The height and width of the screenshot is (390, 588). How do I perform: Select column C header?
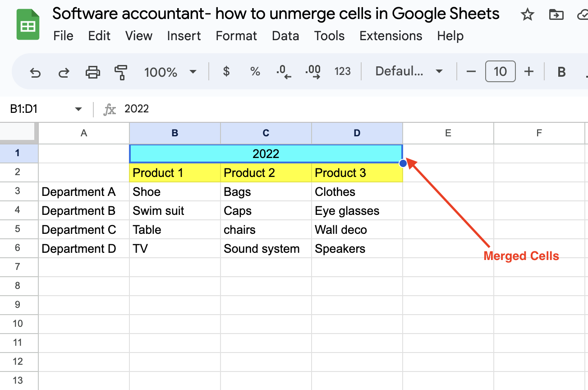pos(266,133)
